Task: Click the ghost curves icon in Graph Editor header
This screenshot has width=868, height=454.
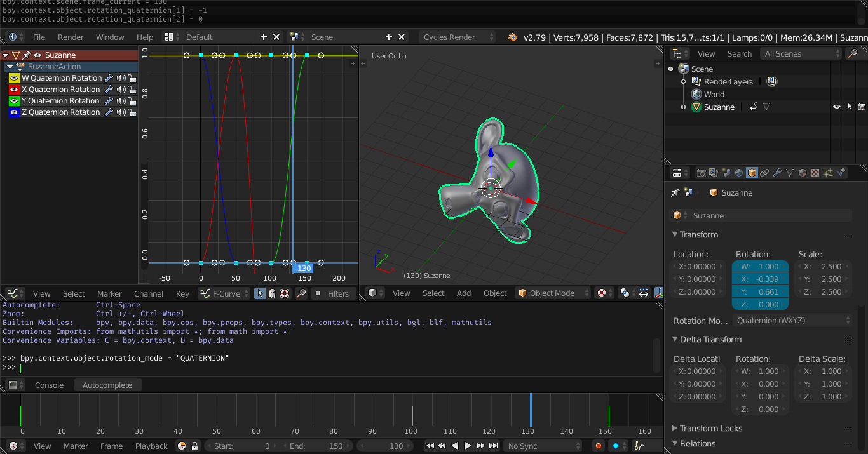Action: click(x=272, y=293)
